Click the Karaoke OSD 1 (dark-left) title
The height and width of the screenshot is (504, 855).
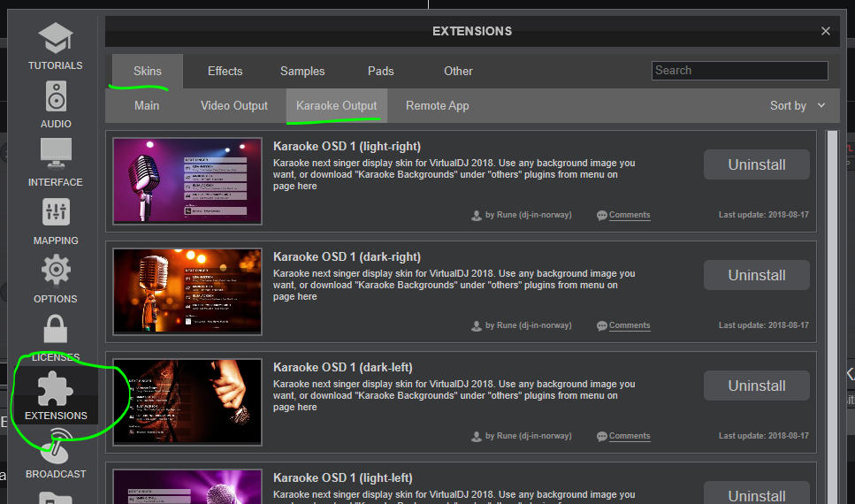(342, 367)
